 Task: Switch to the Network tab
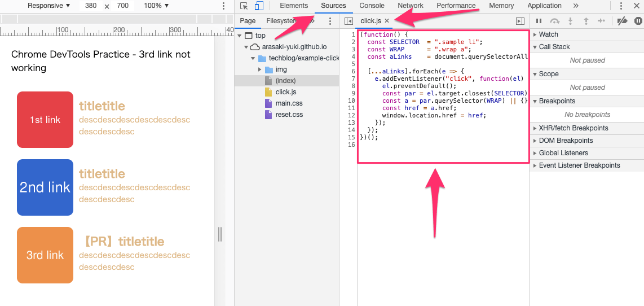click(x=410, y=6)
